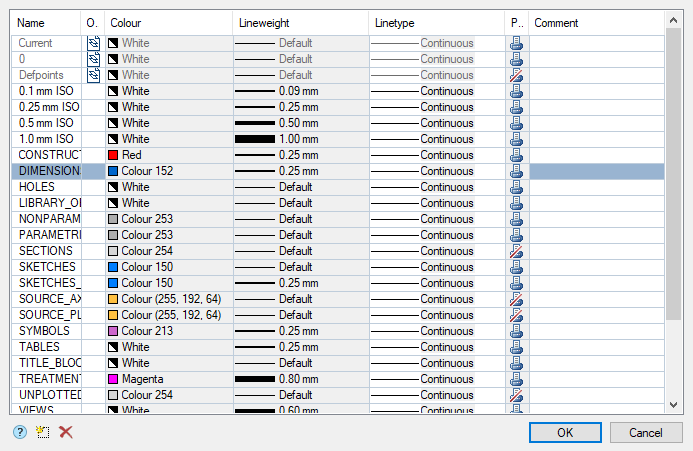Click the printer icon for the DIMENSION layer
Screen dimensions: 693x451
click(516, 171)
